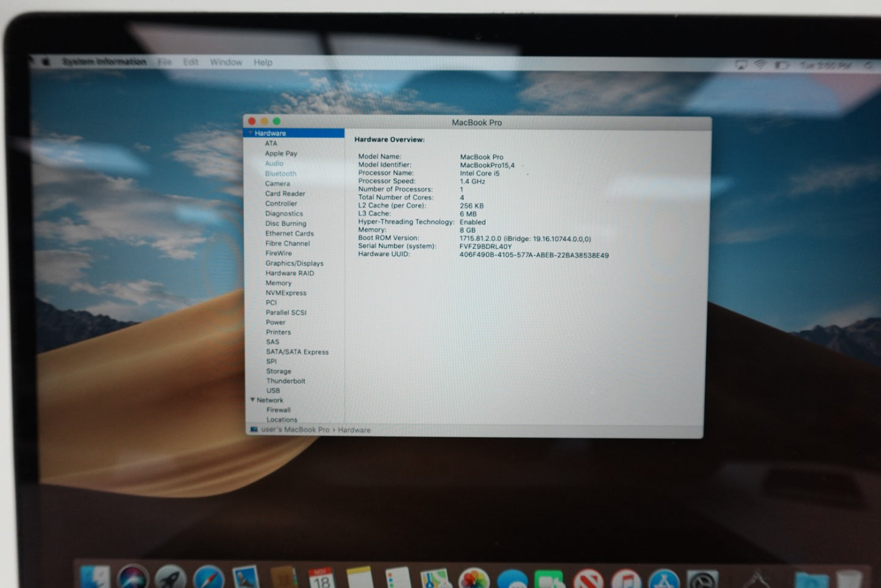Click the Wi-Fi status icon in menu bar
The height and width of the screenshot is (588, 881).
pyautogui.click(x=760, y=65)
